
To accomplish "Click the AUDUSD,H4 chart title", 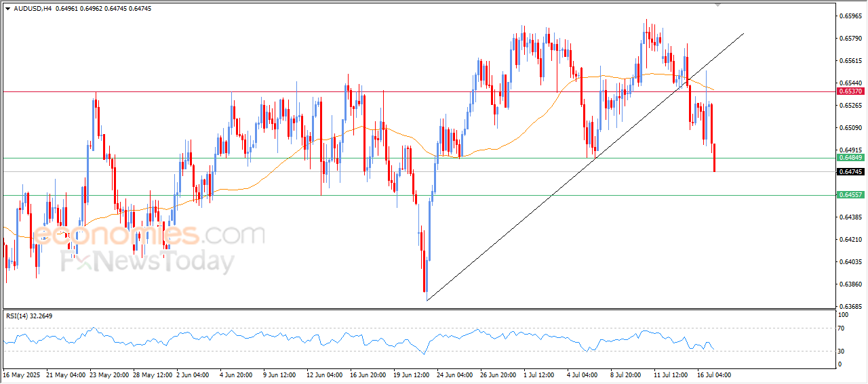I will (32, 9).
